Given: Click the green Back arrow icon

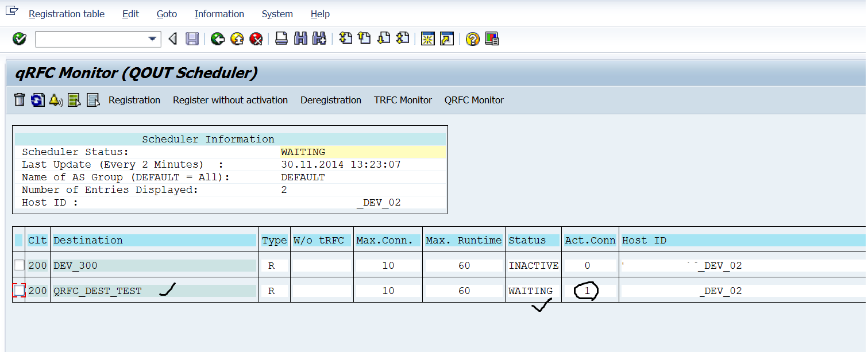Looking at the screenshot, I should (x=217, y=39).
